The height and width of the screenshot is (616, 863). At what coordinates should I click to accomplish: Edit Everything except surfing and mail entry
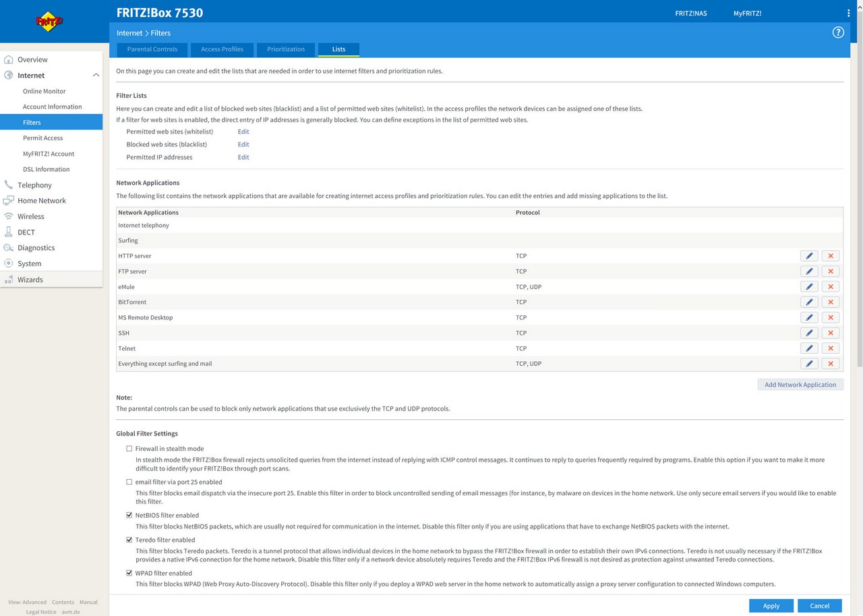coord(809,364)
